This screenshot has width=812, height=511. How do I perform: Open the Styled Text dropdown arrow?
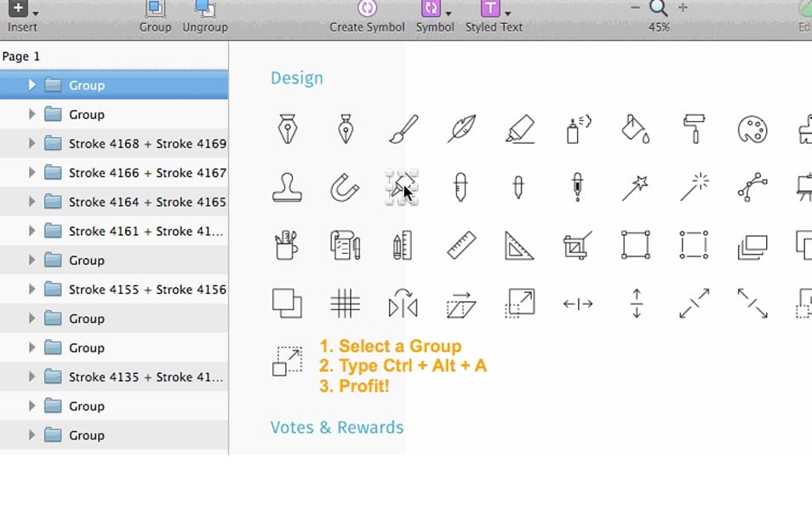[x=508, y=14]
